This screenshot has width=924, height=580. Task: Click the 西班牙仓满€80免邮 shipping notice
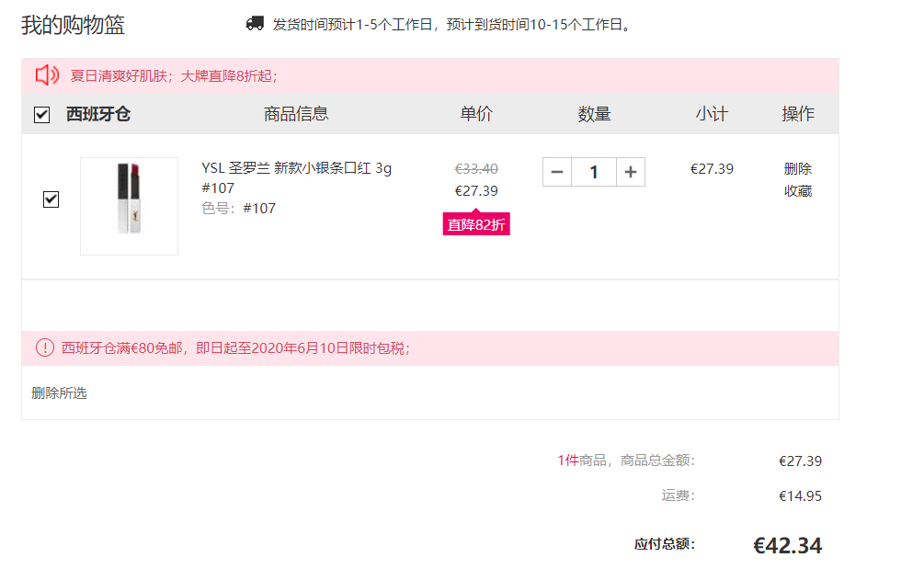pyautogui.click(x=235, y=348)
